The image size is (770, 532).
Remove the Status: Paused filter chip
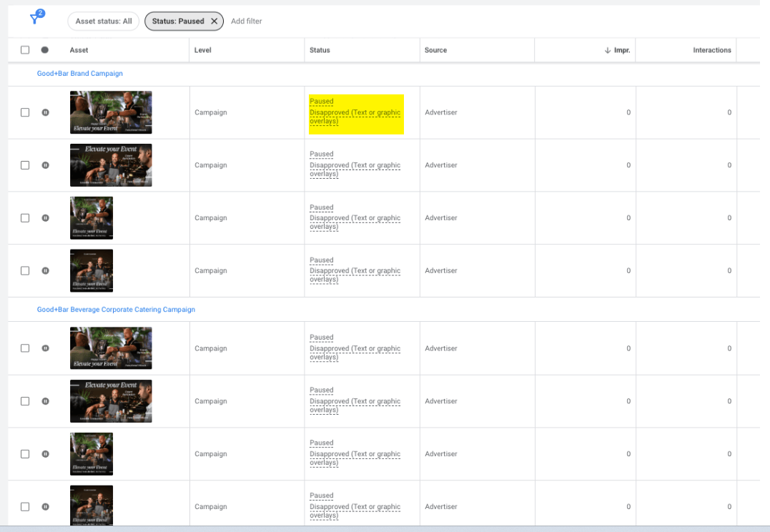click(x=214, y=21)
